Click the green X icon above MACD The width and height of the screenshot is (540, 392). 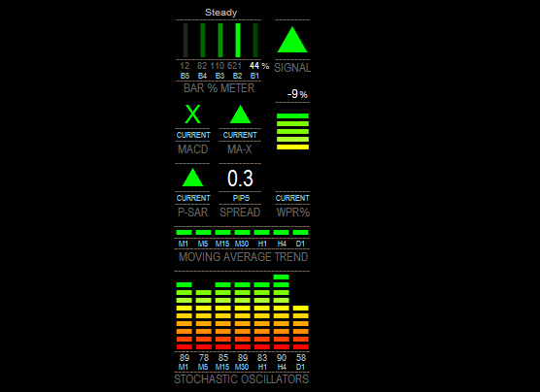point(193,114)
